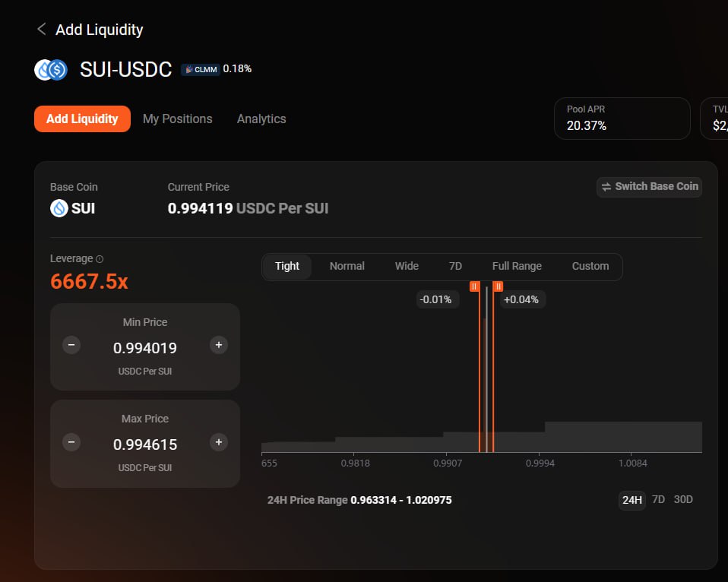
Task: Click the SUI-USDC pool title
Action: tap(126, 70)
